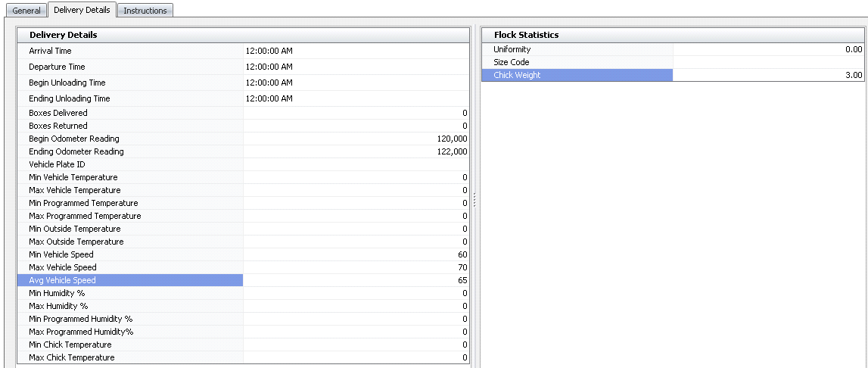Screen dimensions: 868x368
Task: Select the Max Vehicle Speed value
Action: tap(356, 267)
